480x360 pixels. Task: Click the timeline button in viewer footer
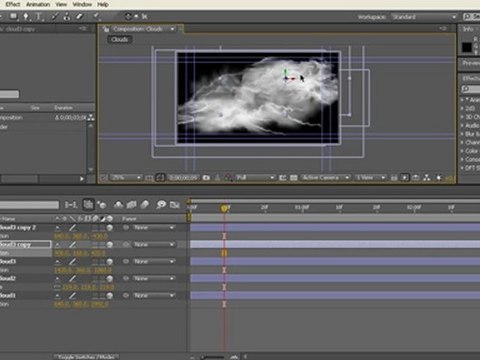[416, 178]
